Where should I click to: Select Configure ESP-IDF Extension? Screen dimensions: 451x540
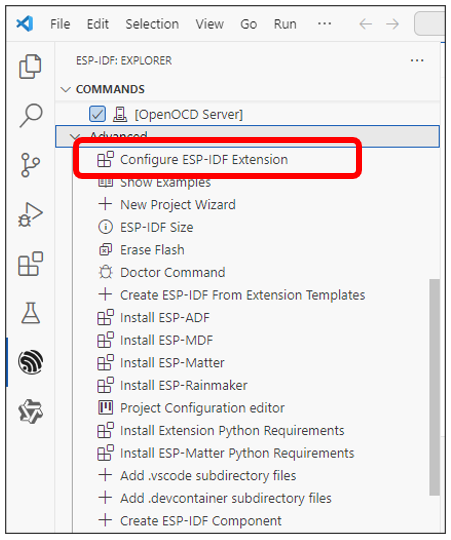[x=204, y=160]
